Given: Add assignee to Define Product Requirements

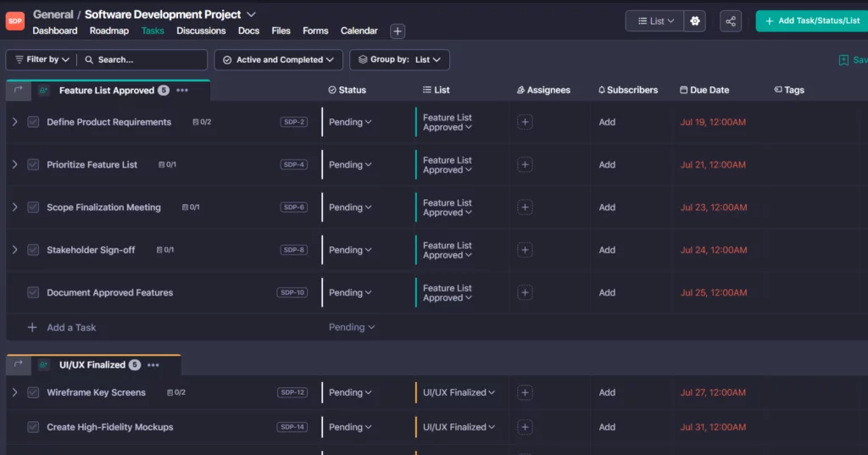Looking at the screenshot, I should click(525, 122).
